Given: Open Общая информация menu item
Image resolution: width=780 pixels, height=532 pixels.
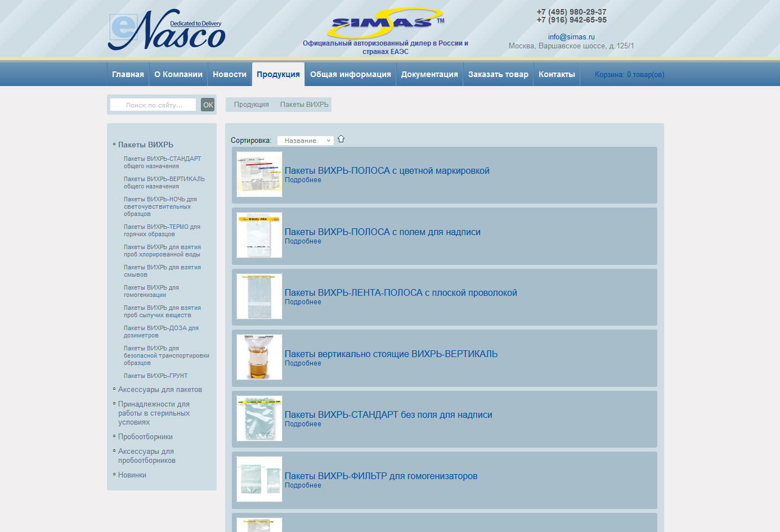Looking at the screenshot, I should pyautogui.click(x=351, y=74).
